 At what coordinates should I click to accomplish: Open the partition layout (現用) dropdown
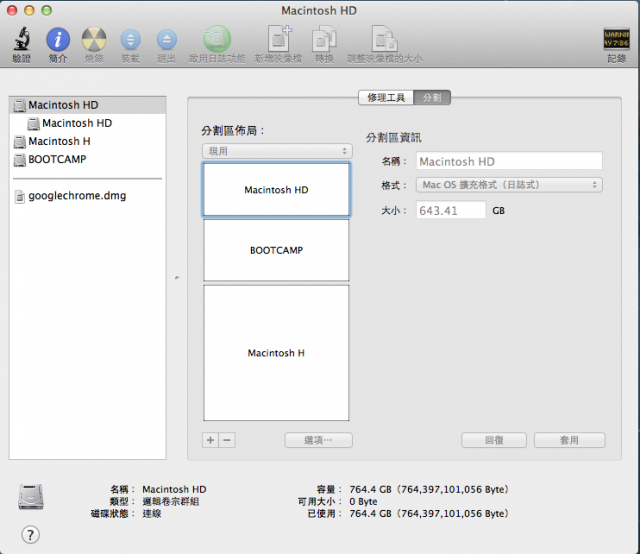277,151
